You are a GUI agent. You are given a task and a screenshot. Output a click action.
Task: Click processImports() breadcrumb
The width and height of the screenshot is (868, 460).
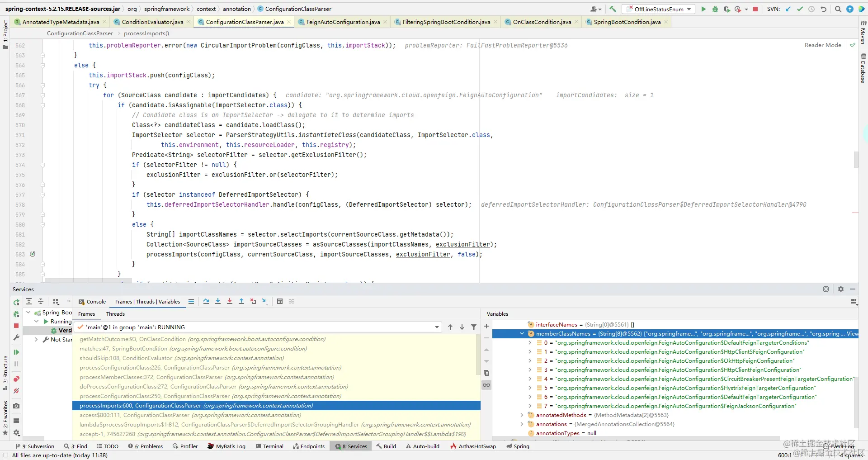tap(146, 33)
